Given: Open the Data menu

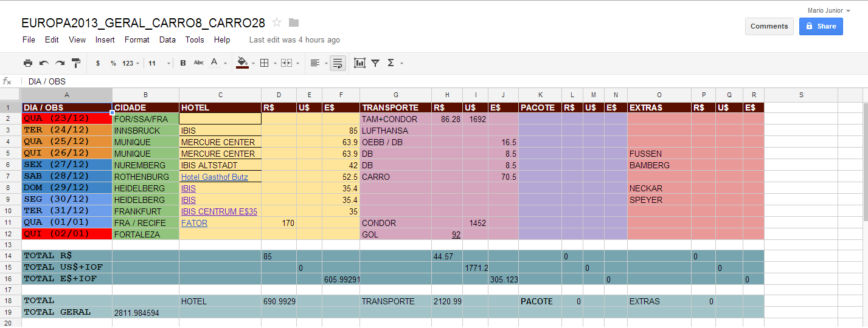Looking at the screenshot, I should point(167,39).
